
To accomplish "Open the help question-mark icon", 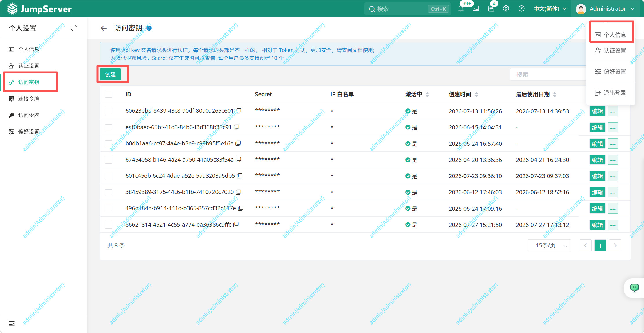I will coord(521,9).
